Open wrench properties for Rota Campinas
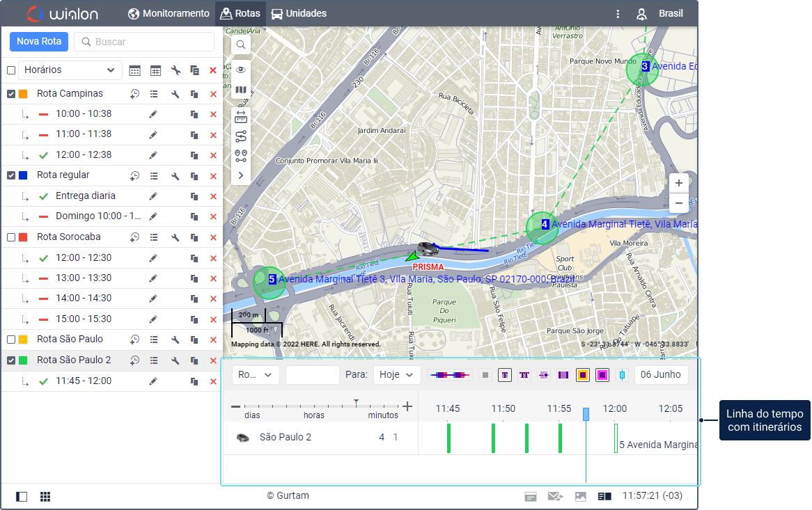This screenshot has width=812, height=510. (x=175, y=94)
